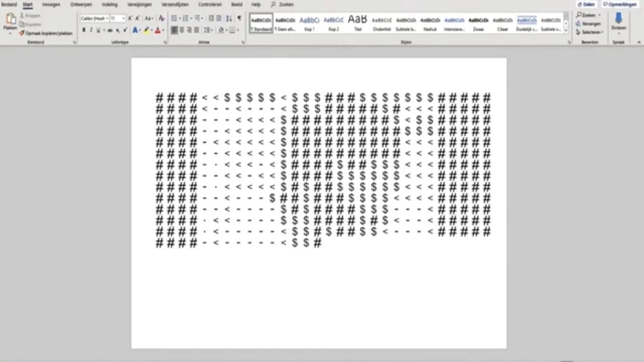
Task: Toggle show paragraph marks (¶)
Action: [x=239, y=18]
